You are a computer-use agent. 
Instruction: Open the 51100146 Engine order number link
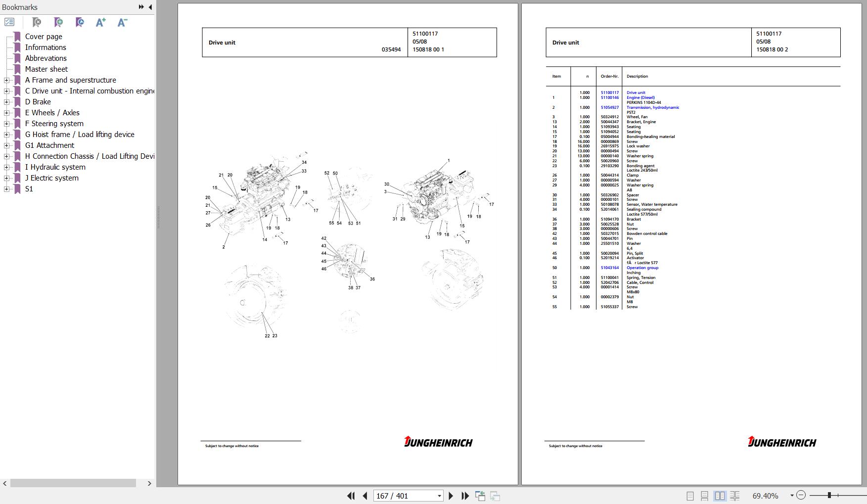(x=610, y=97)
